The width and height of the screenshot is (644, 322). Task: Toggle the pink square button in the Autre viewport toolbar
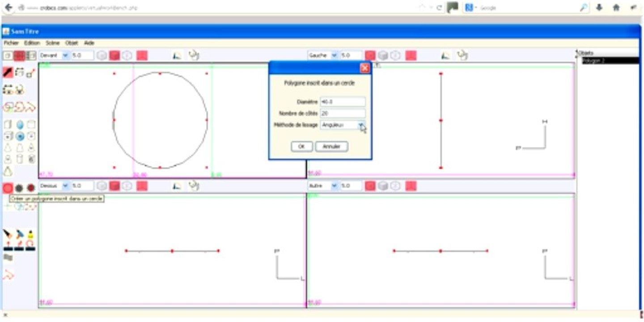pyautogui.click(x=410, y=186)
